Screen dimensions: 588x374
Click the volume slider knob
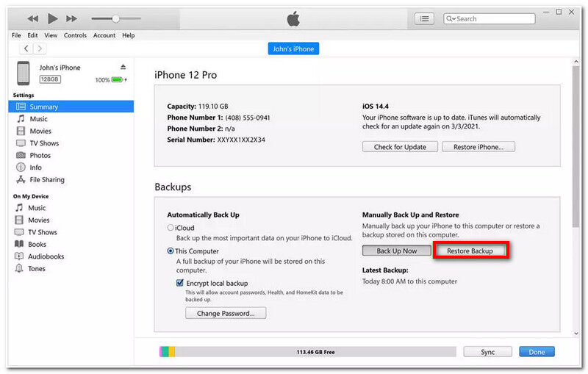pyautogui.click(x=116, y=18)
